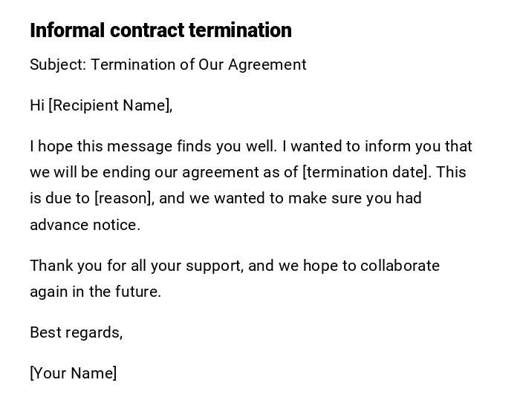Viewport: 520px width, 420px height.
Task: Click "Termination of Our Agreement" subject text
Action: (x=198, y=65)
